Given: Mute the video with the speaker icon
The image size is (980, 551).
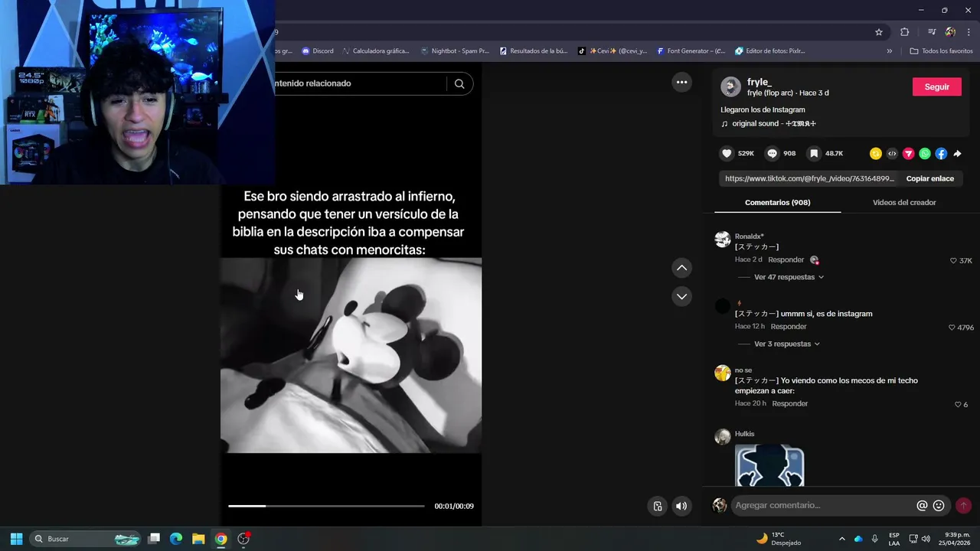Looking at the screenshot, I should 681,506.
